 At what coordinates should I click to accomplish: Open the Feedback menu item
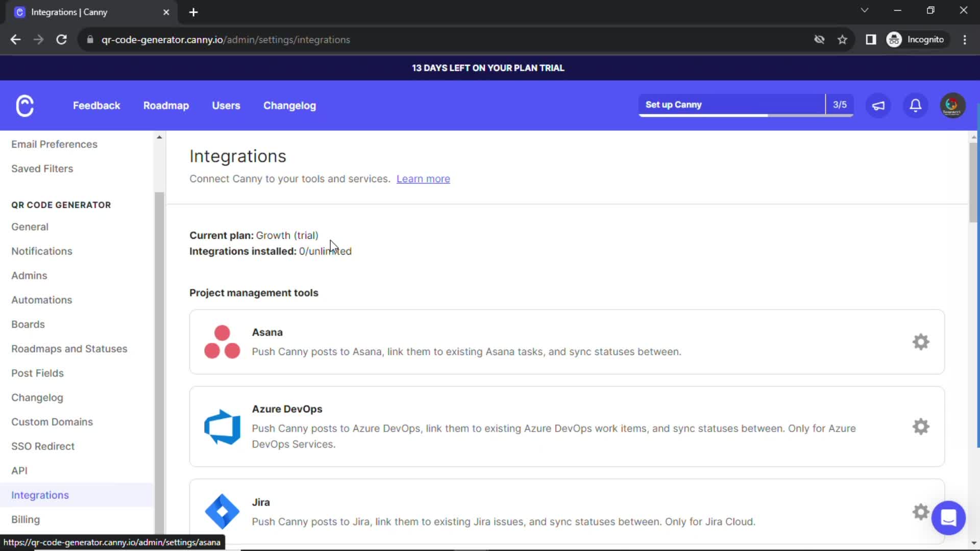(96, 106)
